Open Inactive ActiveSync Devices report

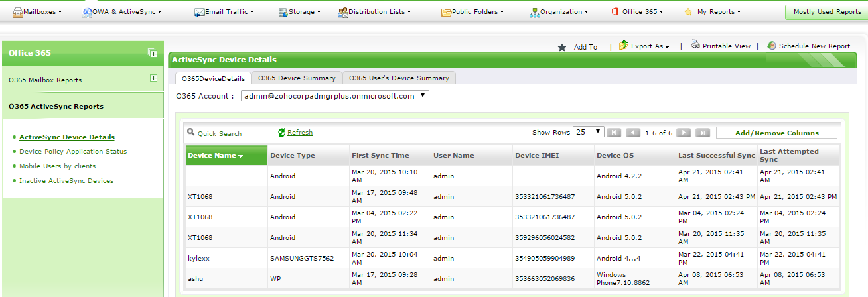click(x=66, y=181)
